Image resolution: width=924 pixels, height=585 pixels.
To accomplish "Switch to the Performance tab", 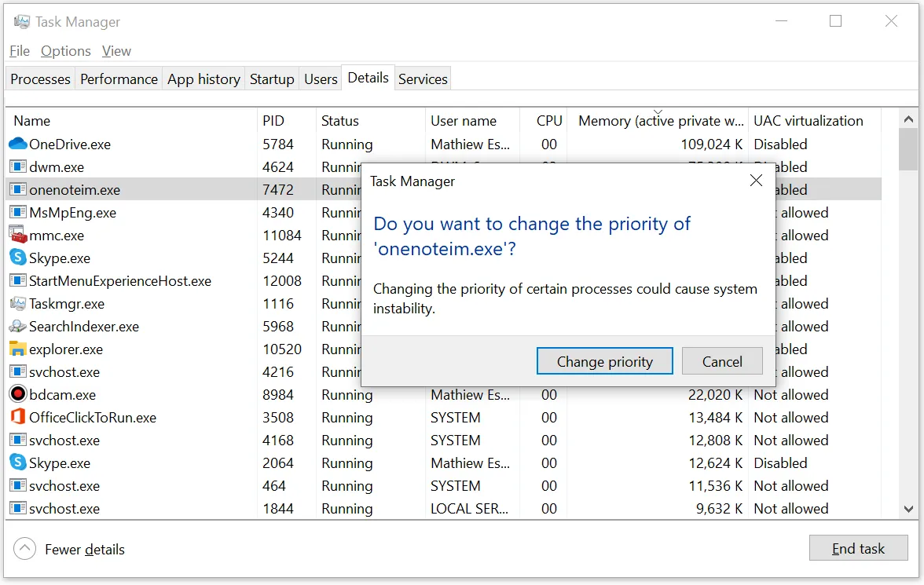I will pyautogui.click(x=119, y=79).
